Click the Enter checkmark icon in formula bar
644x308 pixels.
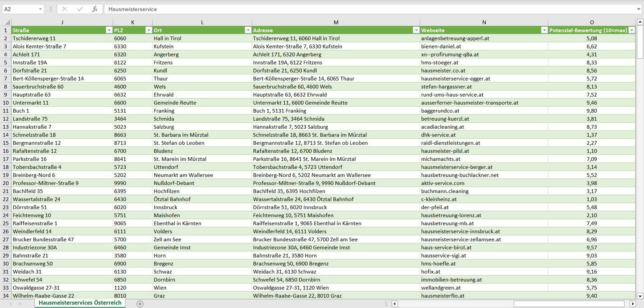(x=80, y=9)
